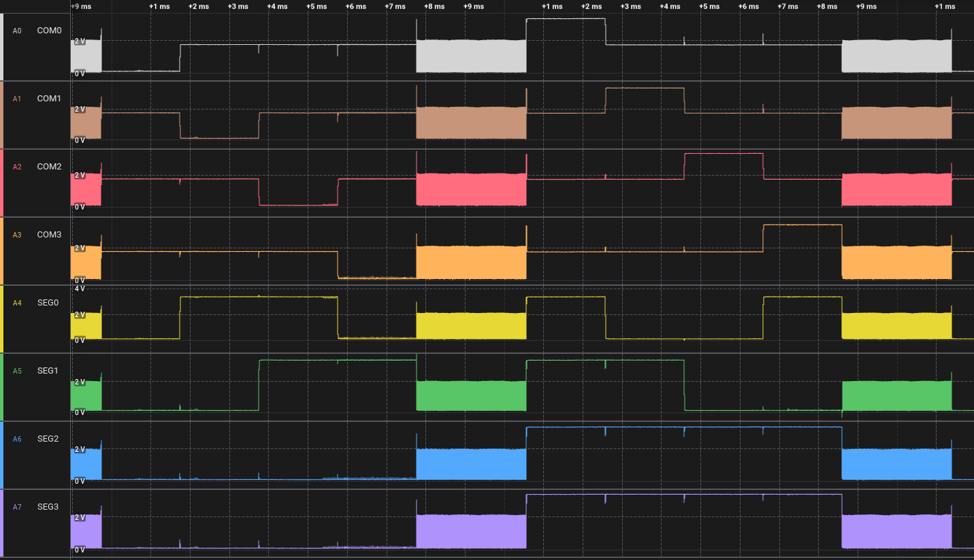The image size is (974, 560).
Task: Click the A3 channel identifier
Action: pos(17,235)
